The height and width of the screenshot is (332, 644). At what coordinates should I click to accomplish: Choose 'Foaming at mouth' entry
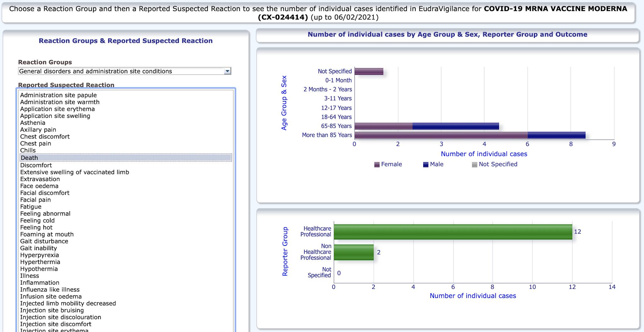tap(47, 234)
